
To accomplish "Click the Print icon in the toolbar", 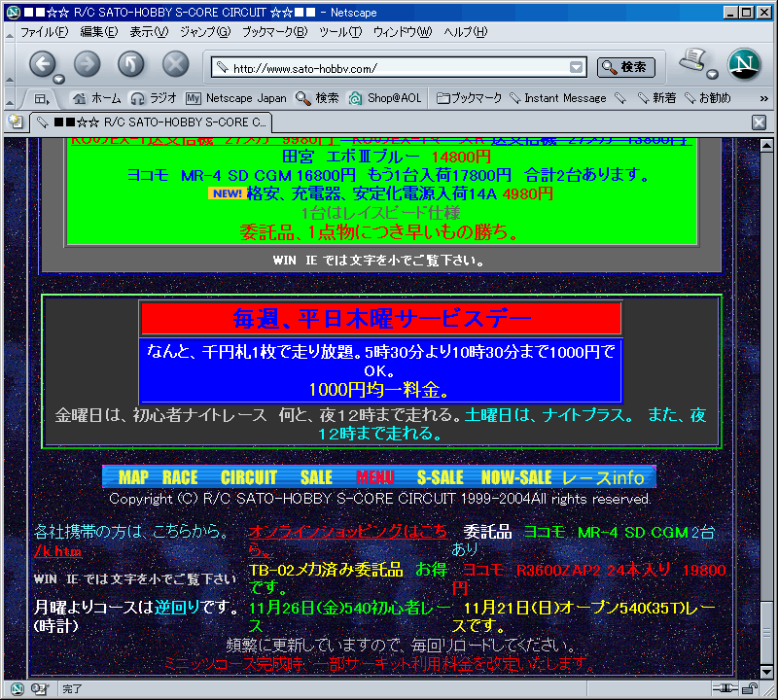I will click(x=692, y=60).
